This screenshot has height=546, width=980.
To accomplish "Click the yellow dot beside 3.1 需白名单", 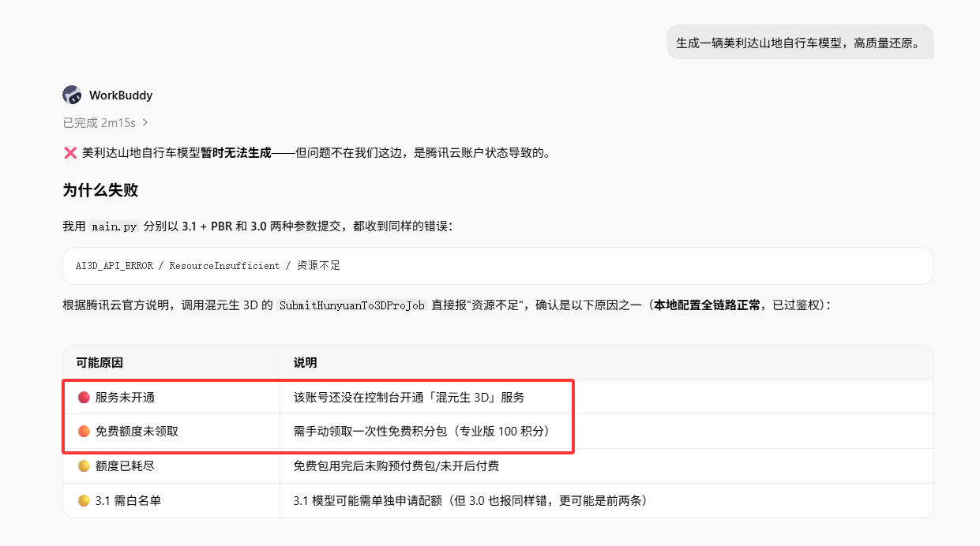I will [84, 500].
